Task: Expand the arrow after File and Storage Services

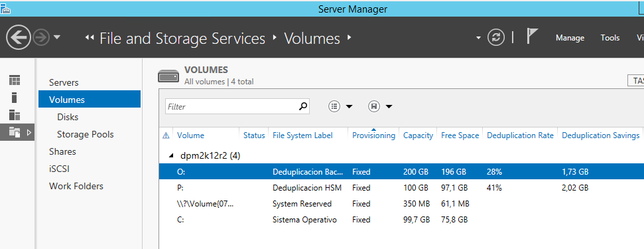Action: pyautogui.click(x=275, y=38)
